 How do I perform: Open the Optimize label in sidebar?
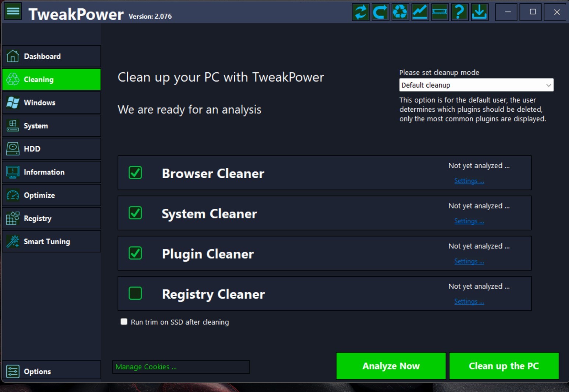39,195
